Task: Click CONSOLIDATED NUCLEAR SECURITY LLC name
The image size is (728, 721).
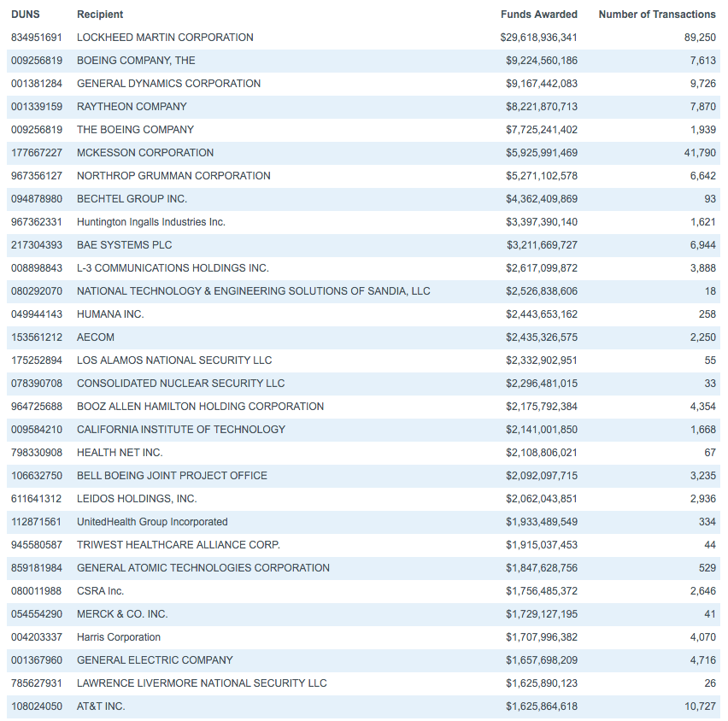Action: click(180, 384)
